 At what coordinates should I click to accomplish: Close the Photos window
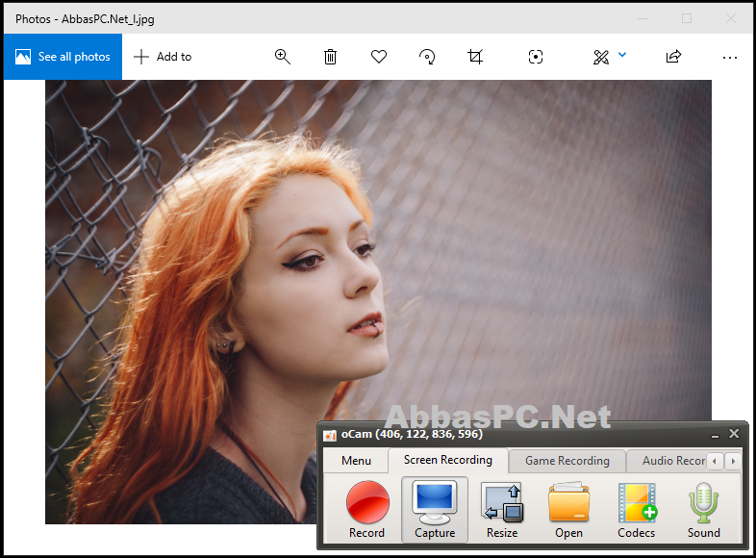coord(731,18)
